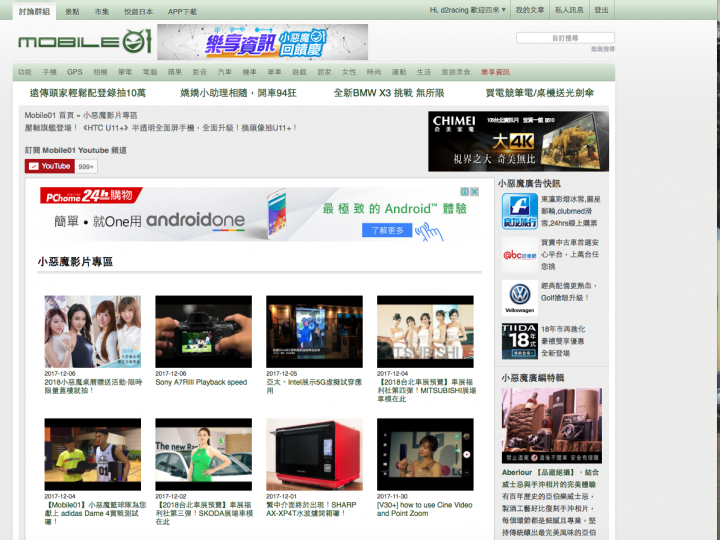This screenshot has width=720, height=540.
Task: Open the 單車 category
Action: [274, 72]
